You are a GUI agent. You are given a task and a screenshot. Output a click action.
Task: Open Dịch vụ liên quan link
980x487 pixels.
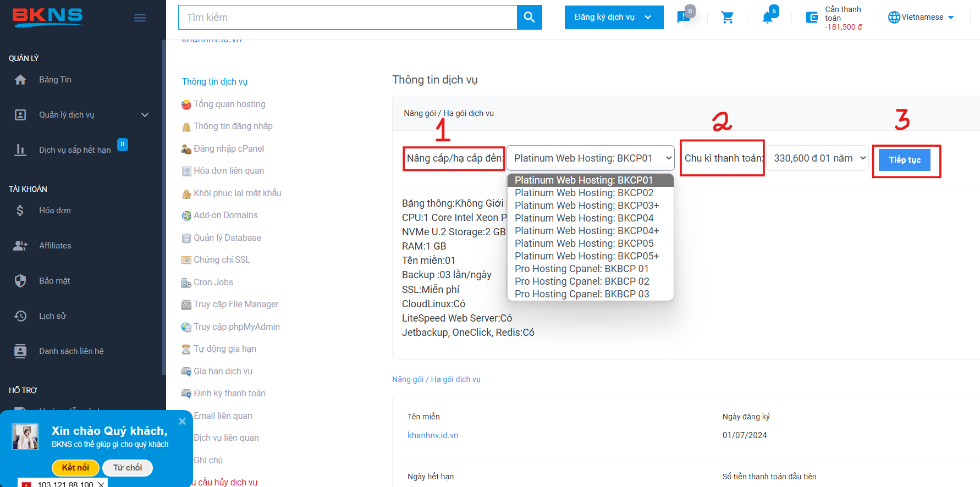(x=226, y=438)
